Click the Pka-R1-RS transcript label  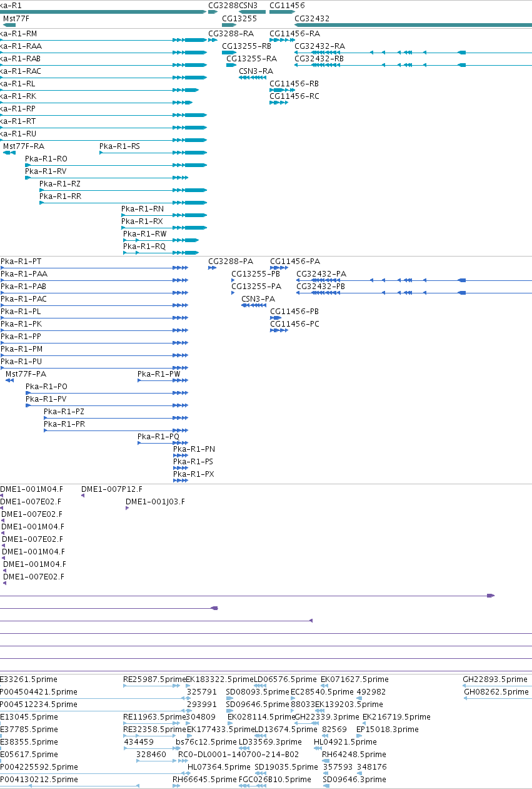(x=120, y=146)
